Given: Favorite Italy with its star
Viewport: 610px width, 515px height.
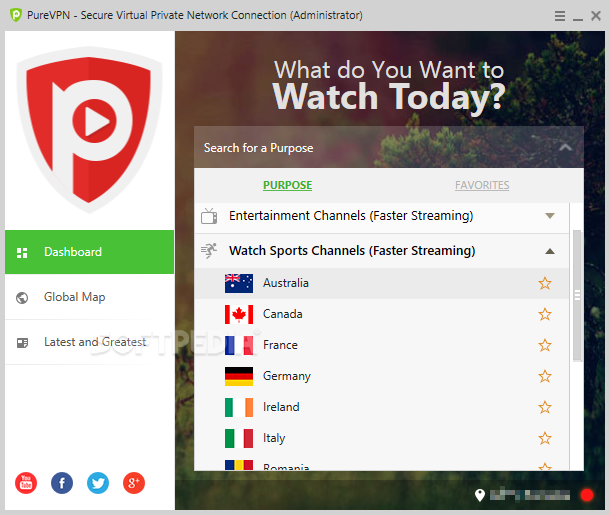Looking at the screenshot, I should (x=545, y=438).
